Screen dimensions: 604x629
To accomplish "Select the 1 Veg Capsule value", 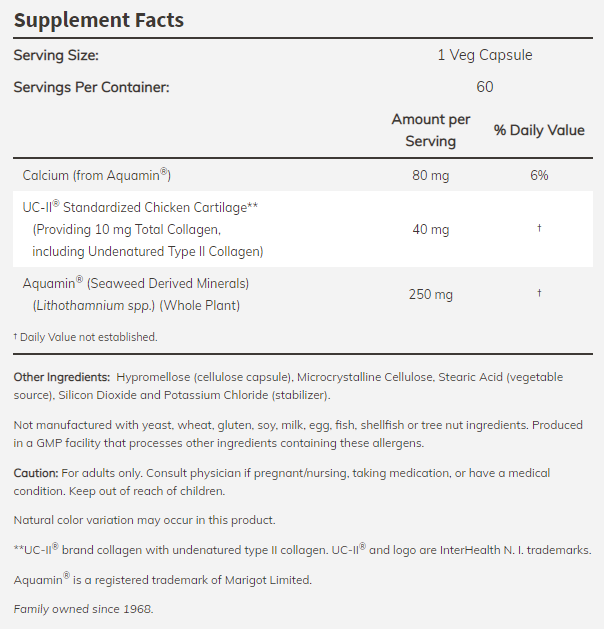I will pos(485,55).
